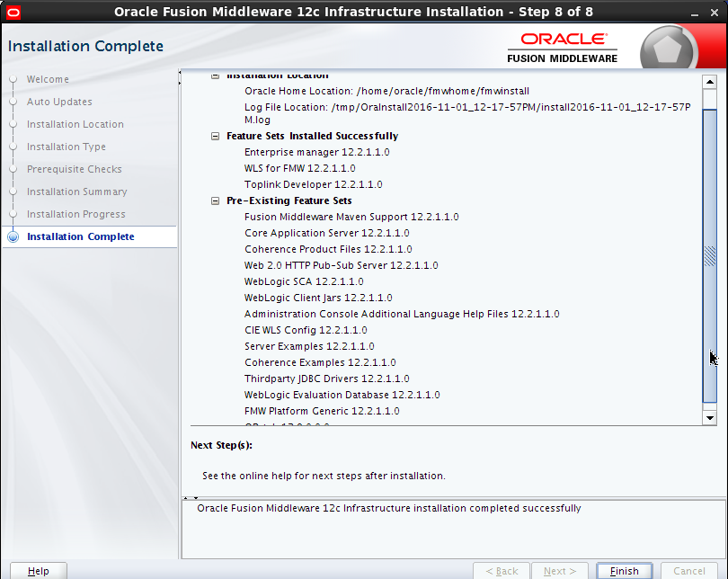
Task: Click the disabled Back button
Action: pos(502,571)
